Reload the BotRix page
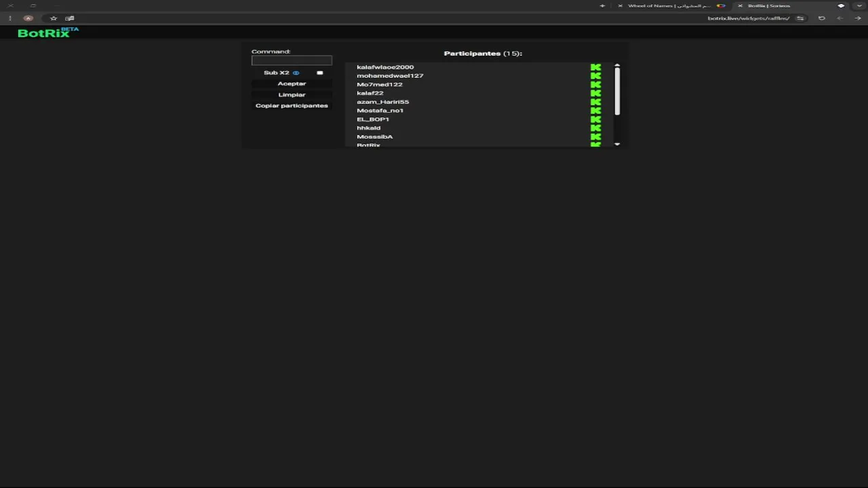This screenshot has height=488, width=868. [822, 18]
